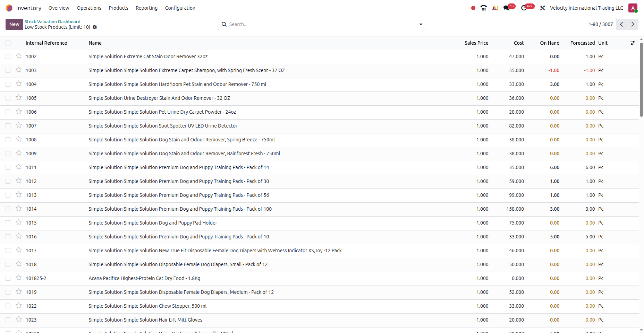Go to previous page of records
This screenshot has height=333, width=644.
click(x=621, y=24)
